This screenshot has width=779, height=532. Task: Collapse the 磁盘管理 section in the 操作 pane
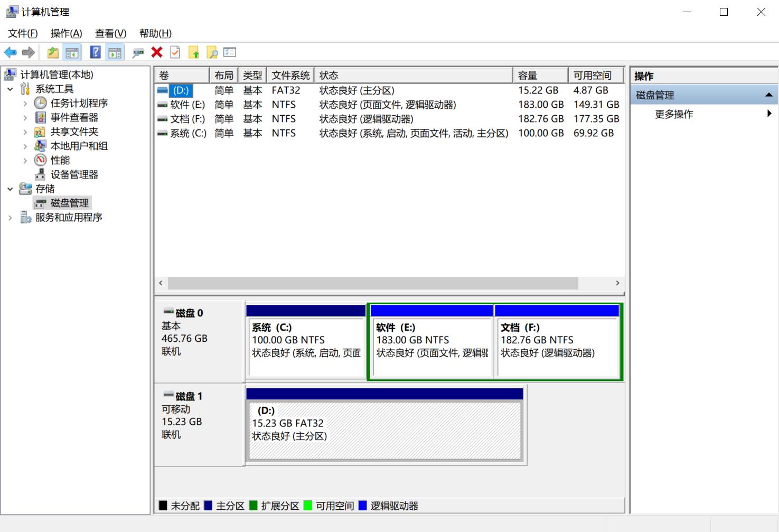pos(768,95)
